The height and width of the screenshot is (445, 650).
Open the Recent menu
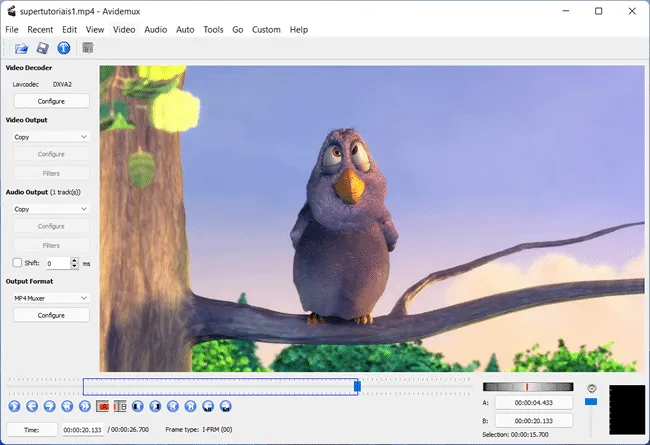tap(40, 29)
